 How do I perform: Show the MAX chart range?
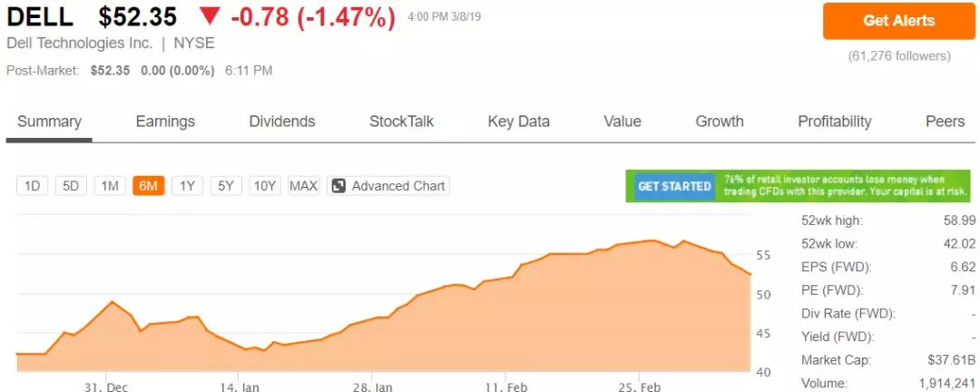coord(304,186)
